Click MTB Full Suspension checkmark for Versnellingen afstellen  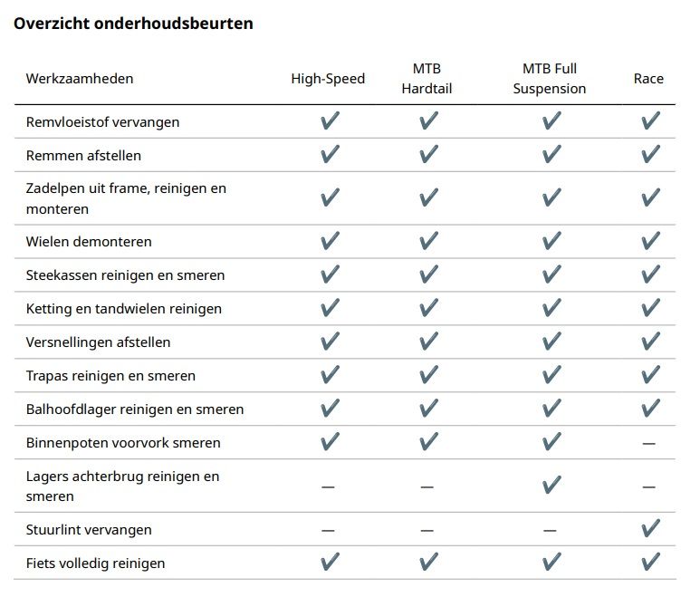(x=551, y=342)
